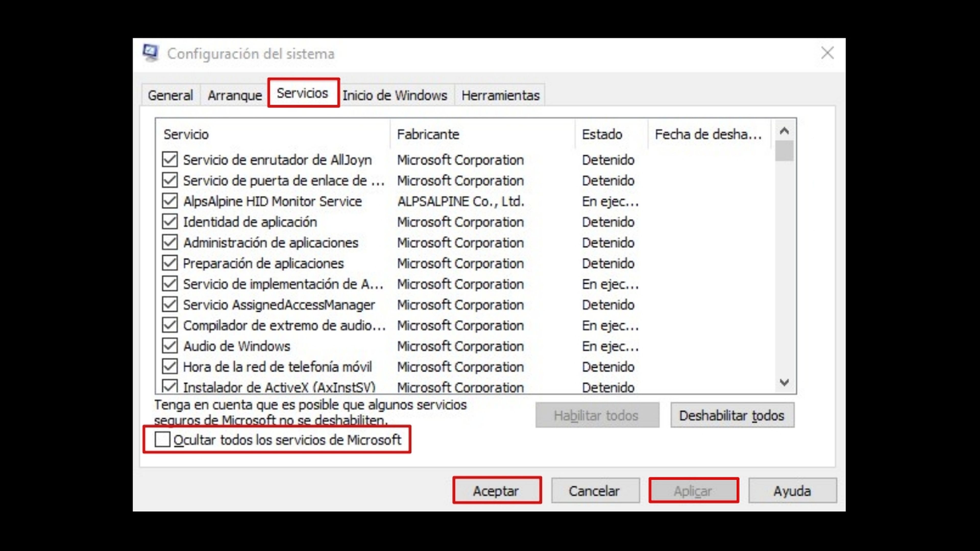The image size is (980, 551).
Task: Sort by the Estado column header
Action: click(612, 134)
